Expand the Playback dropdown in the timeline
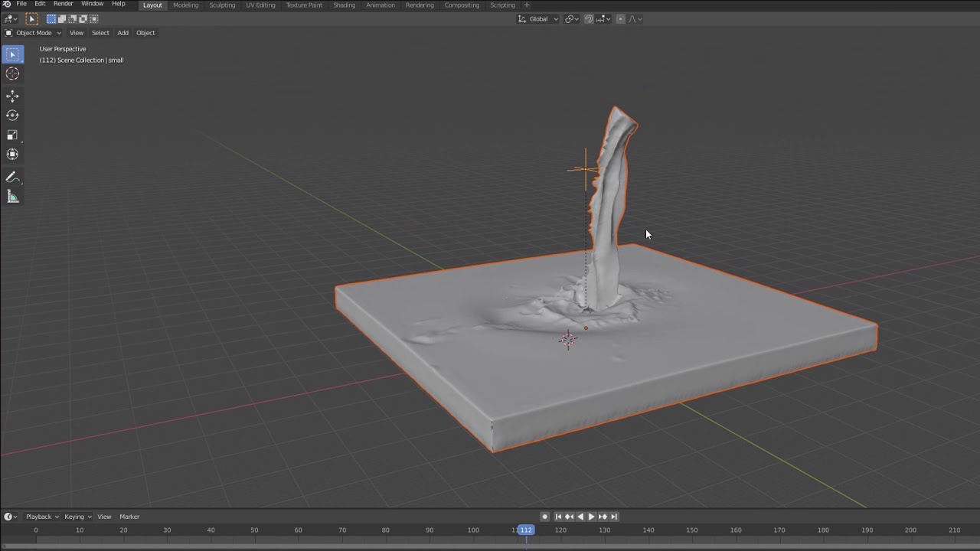Screen dimensions: 980x551 click(x=38, y=517)
